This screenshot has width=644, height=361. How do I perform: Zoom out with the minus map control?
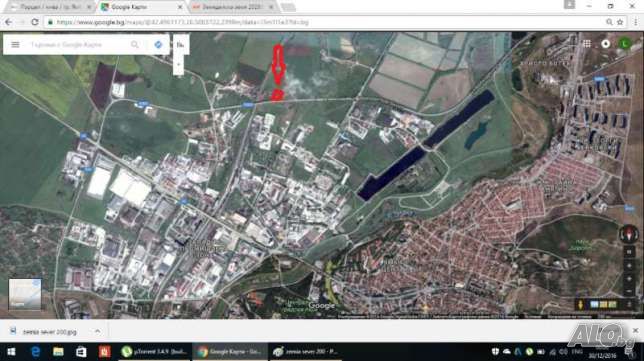(x=629, y=291)
